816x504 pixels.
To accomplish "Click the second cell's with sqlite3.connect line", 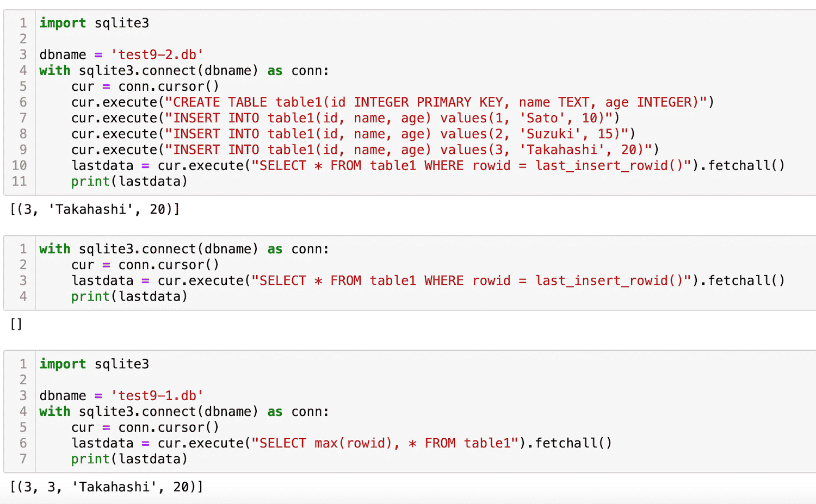I will pos(184,249).
